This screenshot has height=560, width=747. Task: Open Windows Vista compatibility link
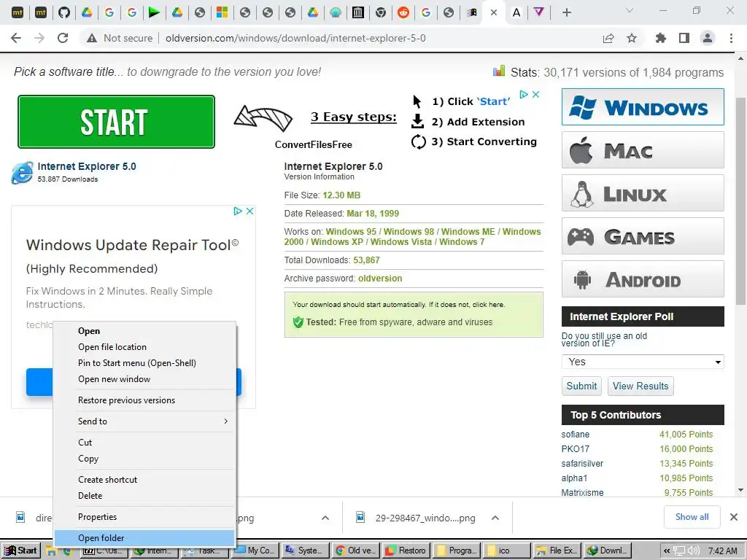(401, 242)
